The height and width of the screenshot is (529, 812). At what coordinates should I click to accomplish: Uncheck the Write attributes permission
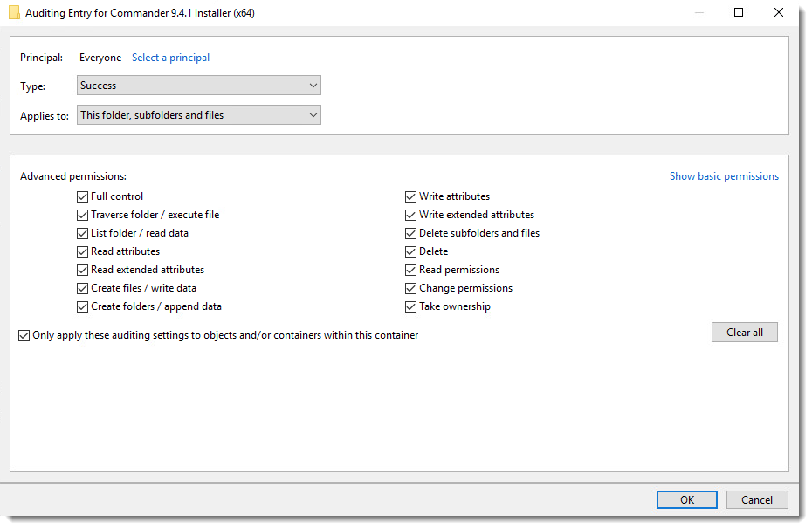pos(410,196)
